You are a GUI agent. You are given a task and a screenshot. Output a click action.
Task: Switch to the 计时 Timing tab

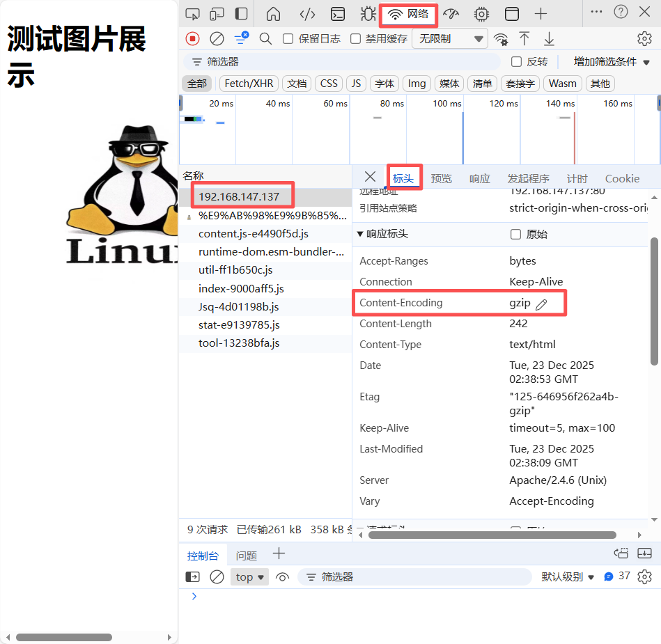577,179
